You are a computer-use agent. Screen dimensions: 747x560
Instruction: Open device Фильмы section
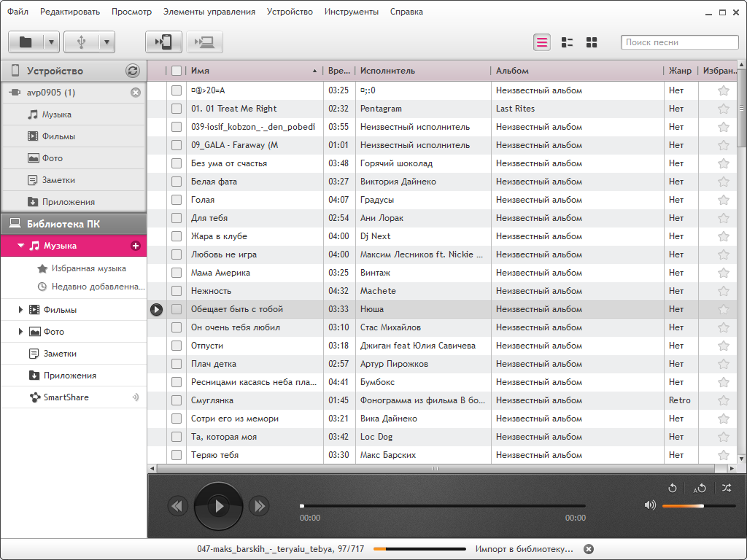tap(74, 136)
